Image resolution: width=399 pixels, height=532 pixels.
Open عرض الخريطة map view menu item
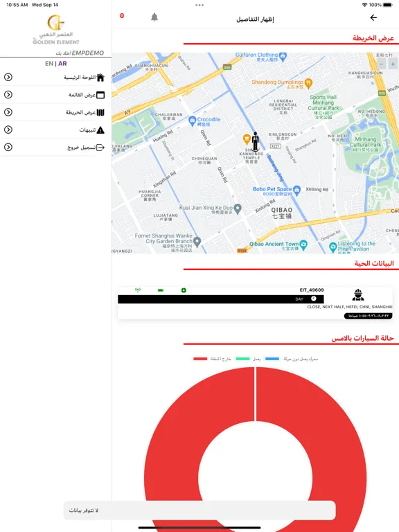coord(54,112)
